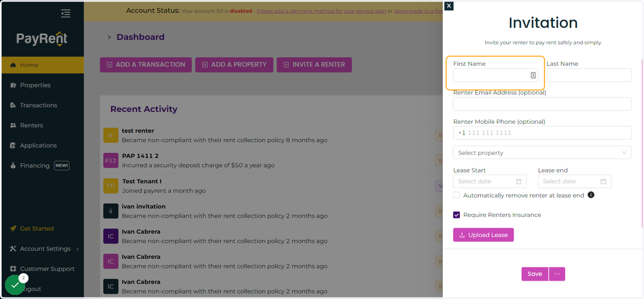Click the Financing money bag icon
This screenshot has height=299, width=644.
tap(13, 166)
